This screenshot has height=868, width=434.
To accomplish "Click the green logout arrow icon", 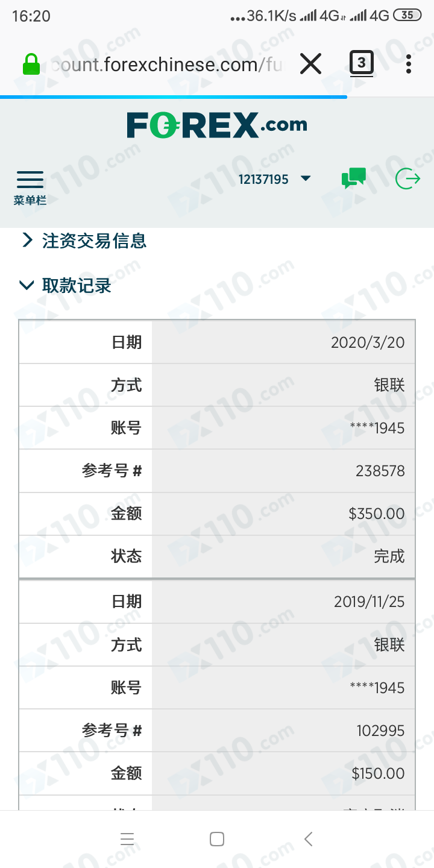I will tap(407, 178).
